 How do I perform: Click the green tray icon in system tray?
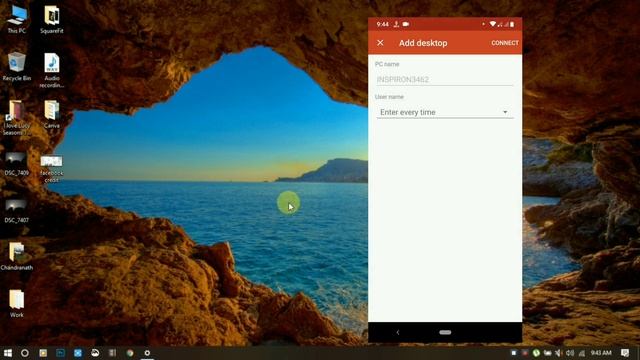(x=536, y=353)
